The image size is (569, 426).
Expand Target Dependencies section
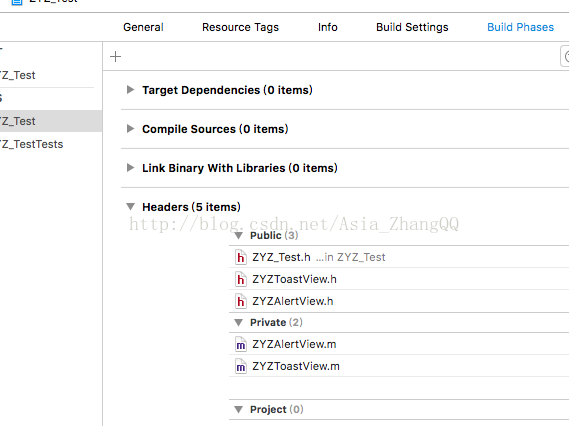point(130,90)
